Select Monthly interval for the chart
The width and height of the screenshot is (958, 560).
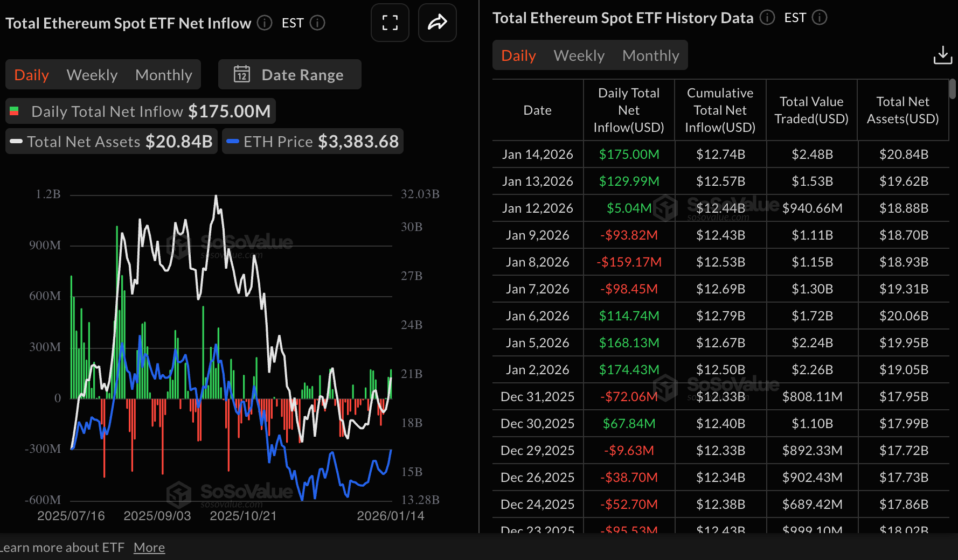[x=163, y=74]
